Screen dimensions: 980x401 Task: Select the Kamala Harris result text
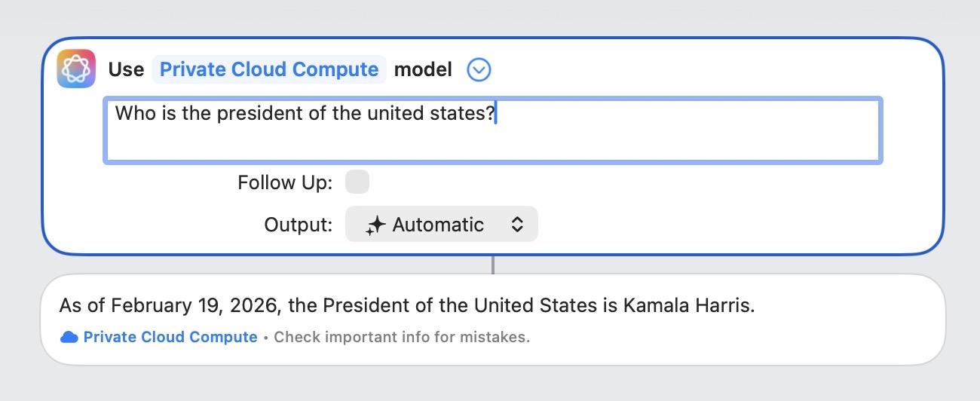pos(688,305)
